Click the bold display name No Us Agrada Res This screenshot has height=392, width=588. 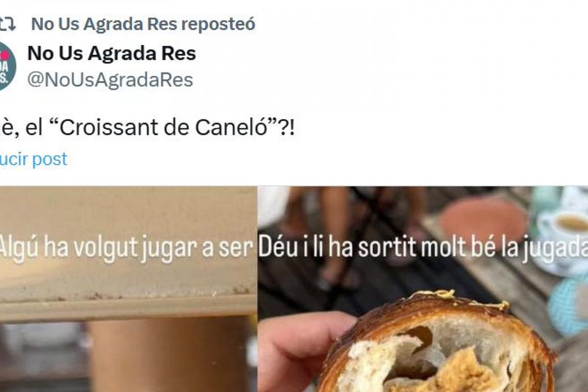112,53
